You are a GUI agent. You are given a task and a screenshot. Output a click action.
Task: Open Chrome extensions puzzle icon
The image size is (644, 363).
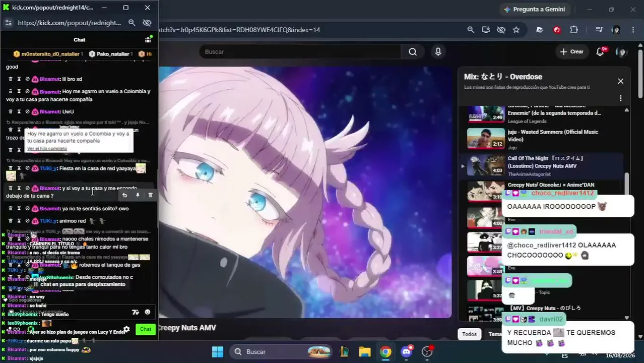point(574,30)
